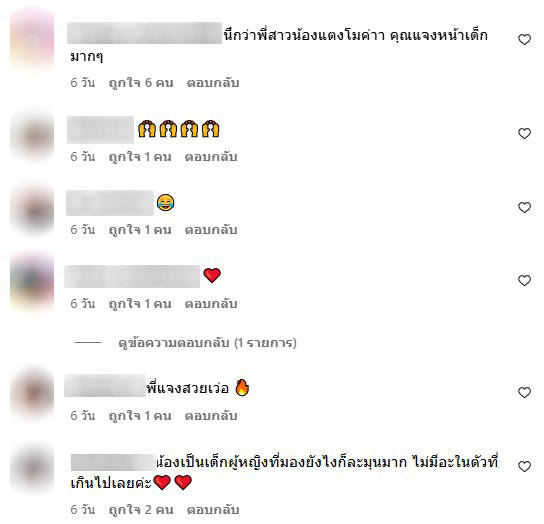Open the first commenter's profile picture
Viewport: 544px width, 524px height.
(x=32, y=40)
